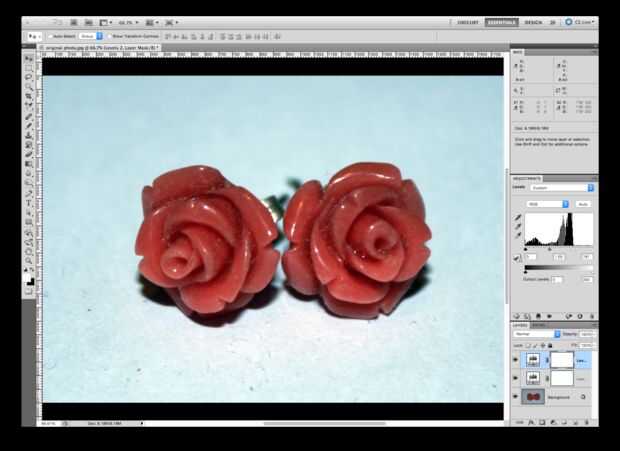Select the Crop tool
Image resolution: width=620 pixels, height=451 pixels.
(29, 96)
